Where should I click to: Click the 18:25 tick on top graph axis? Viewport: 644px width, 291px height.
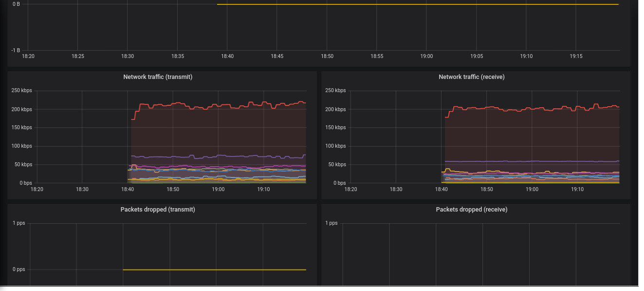(78, 57)
